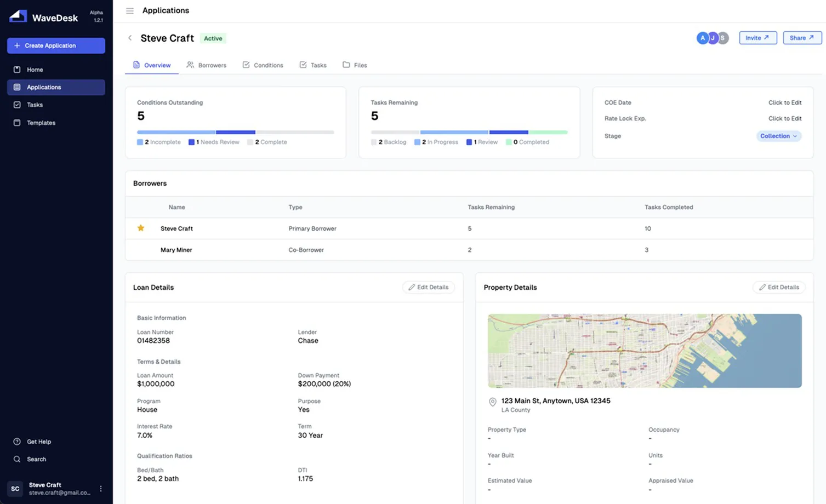Click the Invite button
The width and height of the screenshot is (826, 504).
pos(757,38)
